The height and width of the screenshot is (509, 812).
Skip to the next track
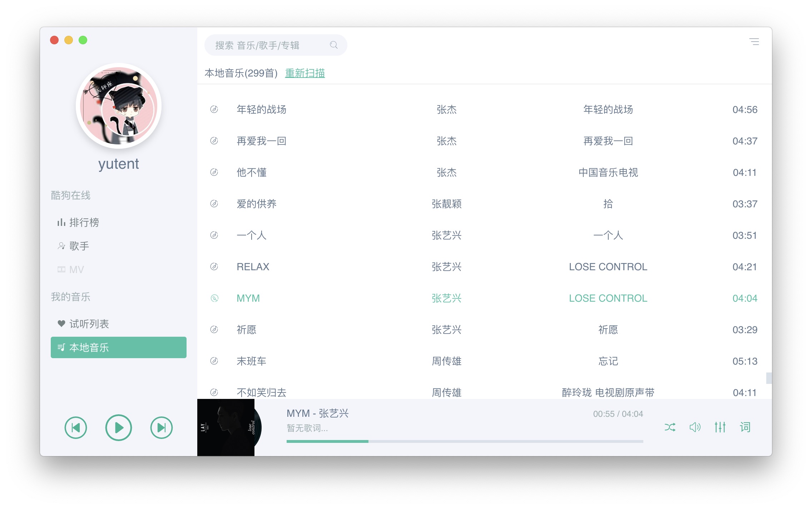(161, 428)
